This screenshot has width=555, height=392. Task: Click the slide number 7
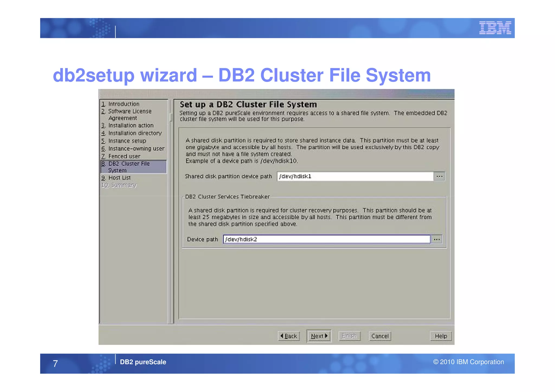click(x=55, y=364)
